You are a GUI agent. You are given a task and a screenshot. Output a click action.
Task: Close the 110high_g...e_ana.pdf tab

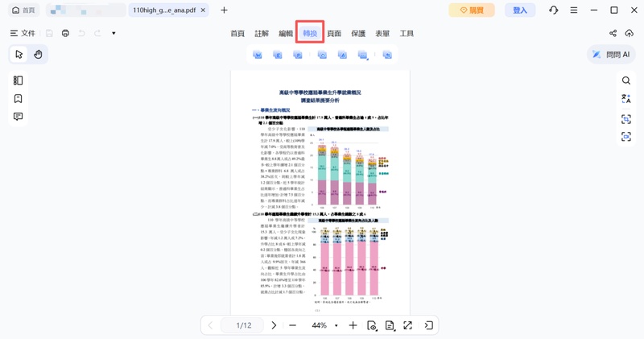(203, 10)
